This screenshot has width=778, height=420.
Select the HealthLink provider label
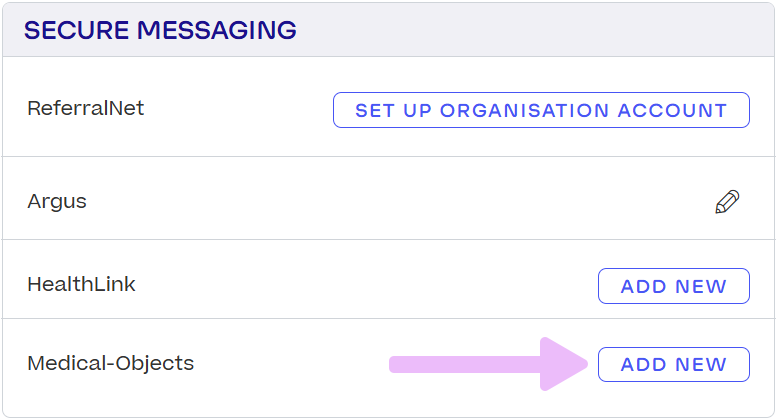click(81, 284)
